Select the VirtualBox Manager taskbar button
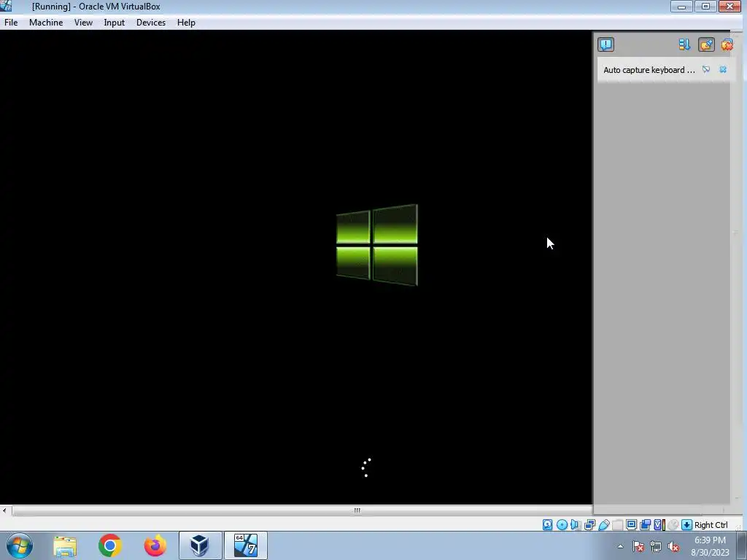This screenshot has width=747, height=560. [200, 545]
